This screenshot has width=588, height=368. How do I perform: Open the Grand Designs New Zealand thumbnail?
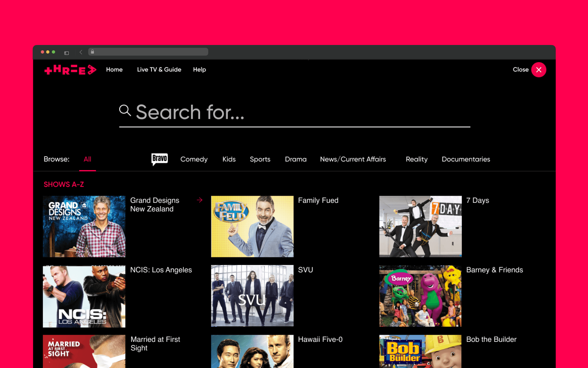coord(84,227)
